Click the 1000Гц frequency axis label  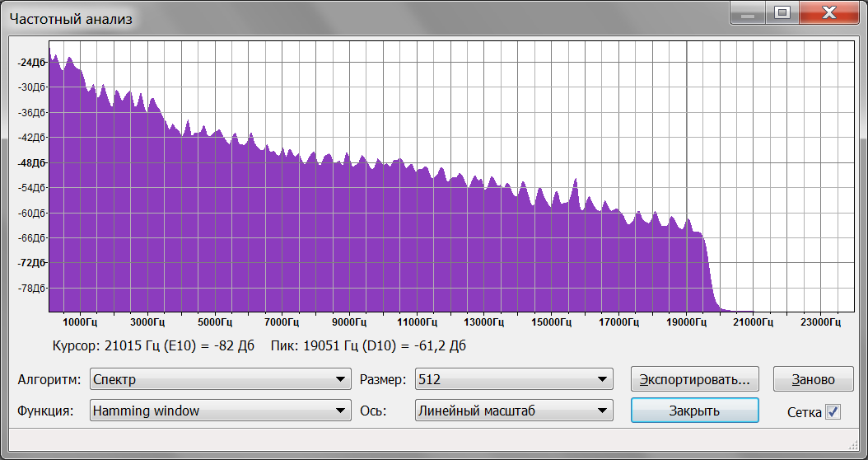[x=80, y=322]
